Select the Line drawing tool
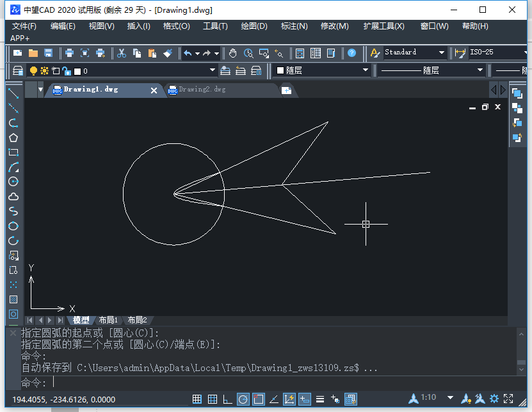This screenshot has height=412, width=532. tap(13, 93)
